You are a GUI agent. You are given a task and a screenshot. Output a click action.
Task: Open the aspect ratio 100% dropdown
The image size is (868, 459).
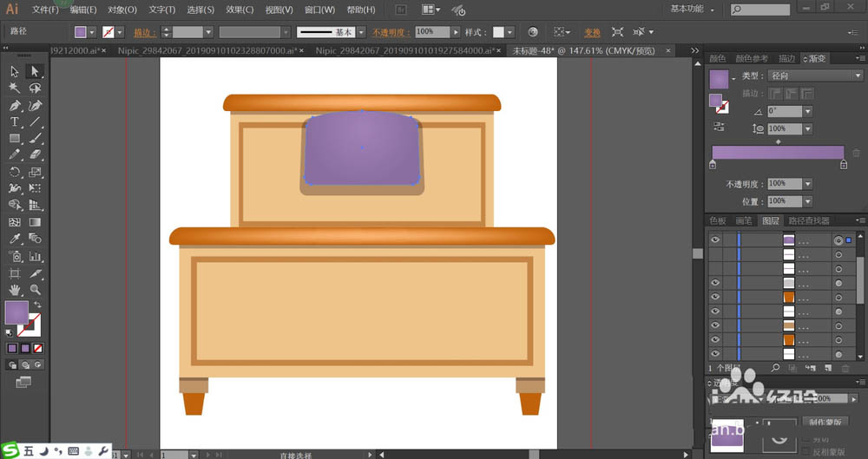(808, 129)
